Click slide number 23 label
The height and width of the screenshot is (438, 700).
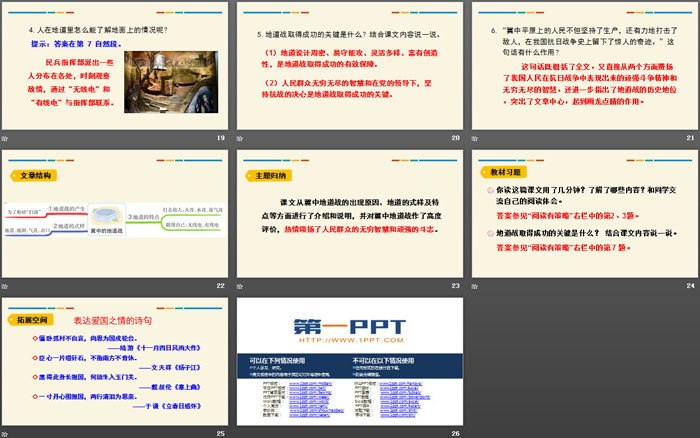point(455,285)
